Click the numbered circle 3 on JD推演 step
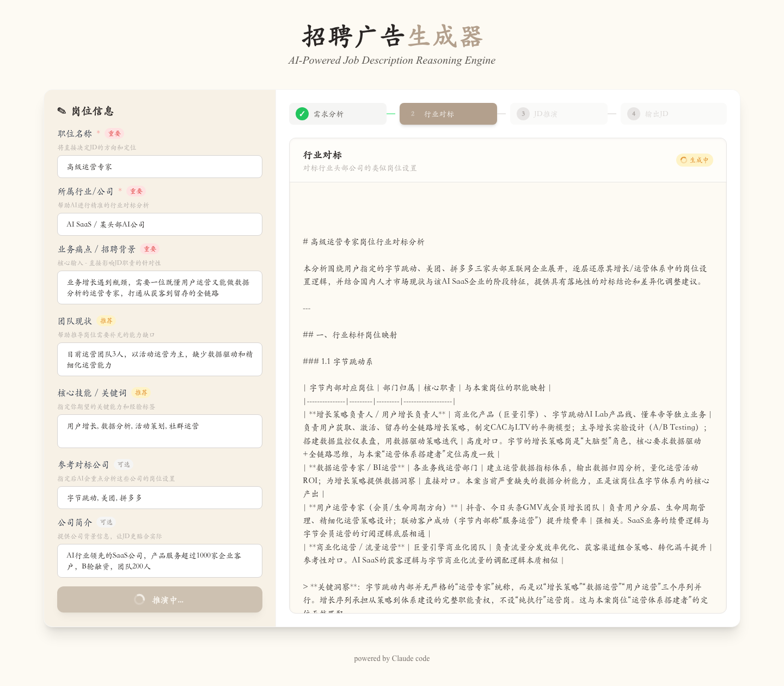 coord(523,114)
